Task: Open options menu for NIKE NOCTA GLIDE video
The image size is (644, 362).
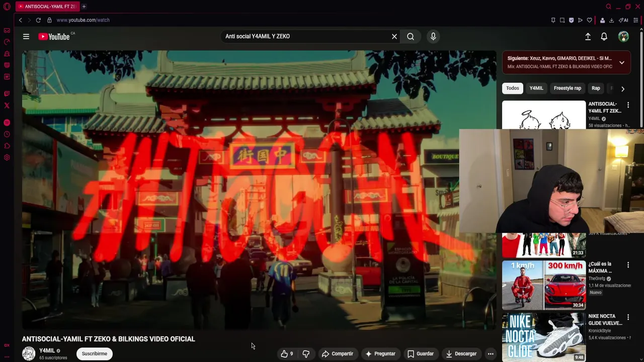Action: [628, 317]
